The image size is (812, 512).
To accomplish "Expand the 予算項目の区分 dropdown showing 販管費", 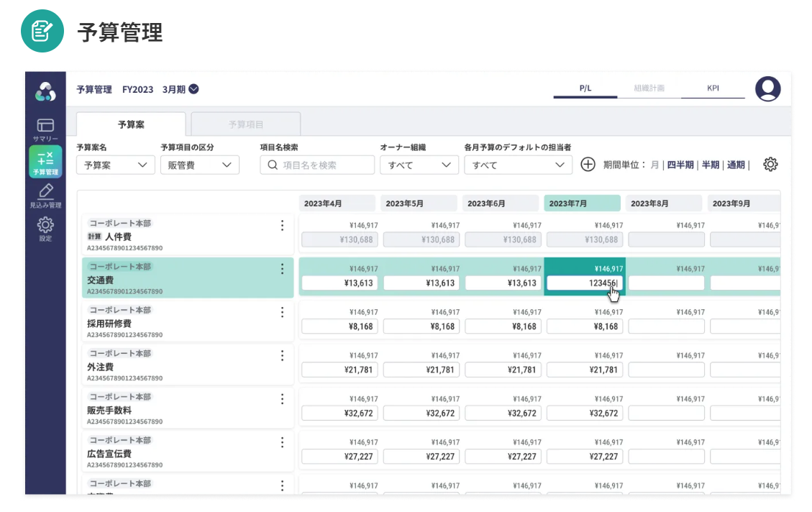I will (x=199, y=165).
